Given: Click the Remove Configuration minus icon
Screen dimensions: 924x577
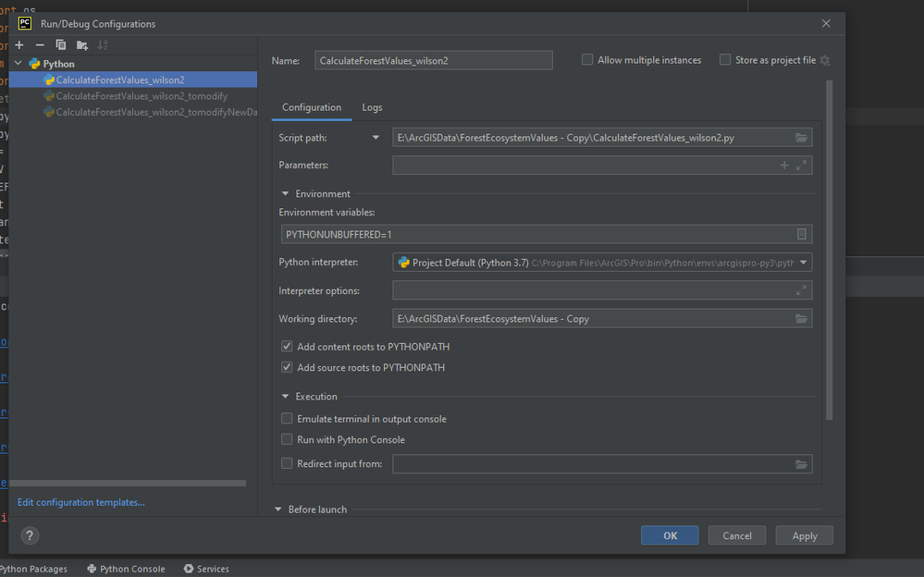Looking at the screenshot, I should (40, 45).
